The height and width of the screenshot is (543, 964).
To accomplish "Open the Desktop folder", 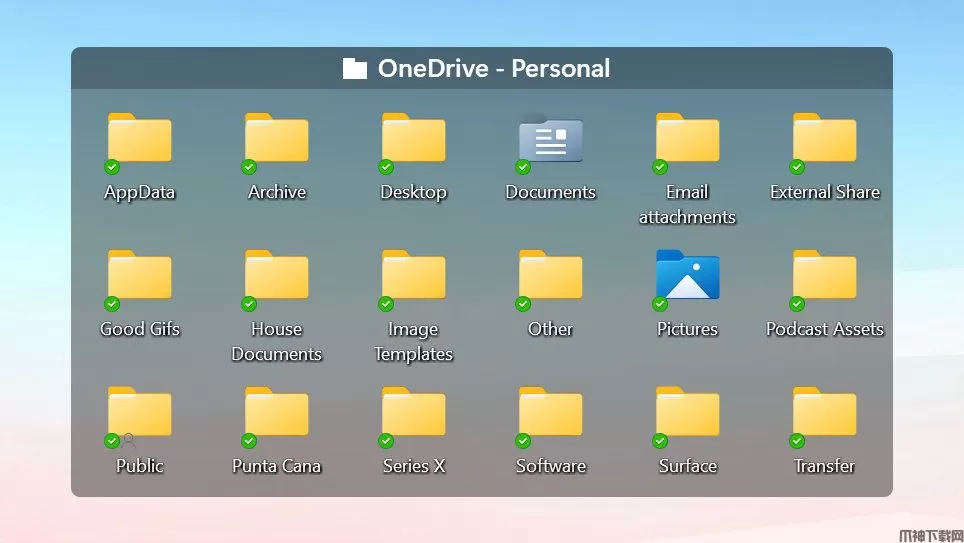I will pyautogui.click(x=413, y=139).
